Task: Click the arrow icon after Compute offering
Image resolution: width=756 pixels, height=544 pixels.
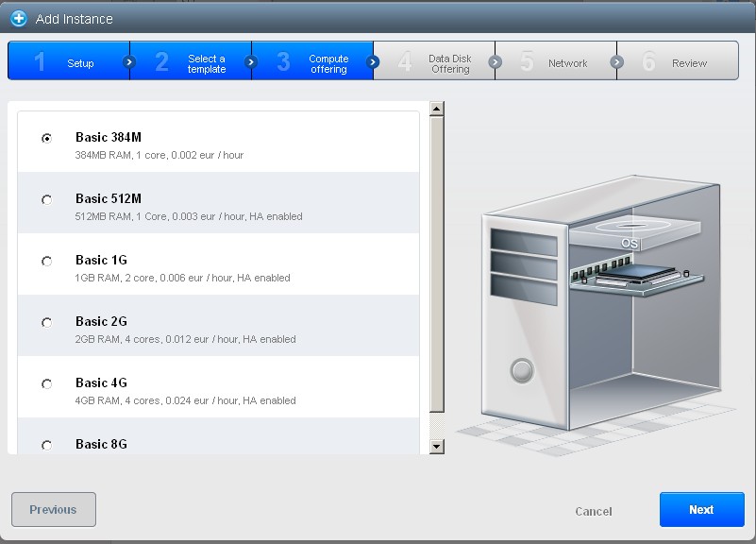Action: (373, 62)
